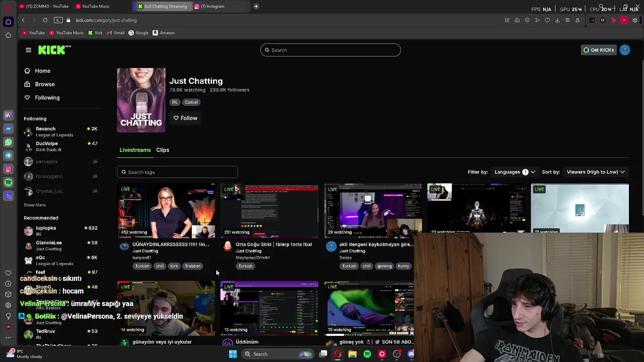Open TedBruv in Recommended list
Viewport: 644px width, 362px height.
[60, 334]
